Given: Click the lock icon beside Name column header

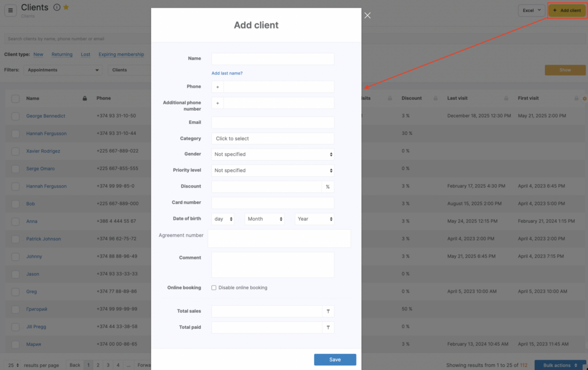Looking at the screenshot, I should [85, 99].
